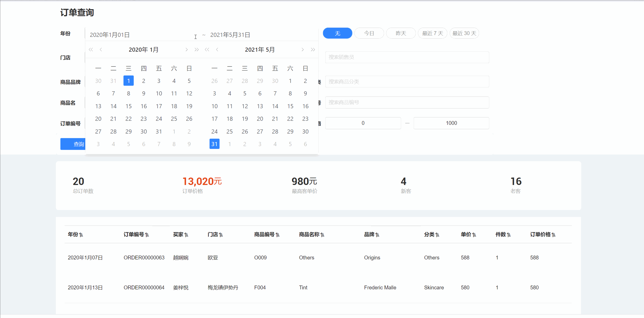The width and height of the screenshot is (644, 318).
Task: Go to previous month in left calendar
Action: point(101,50)
